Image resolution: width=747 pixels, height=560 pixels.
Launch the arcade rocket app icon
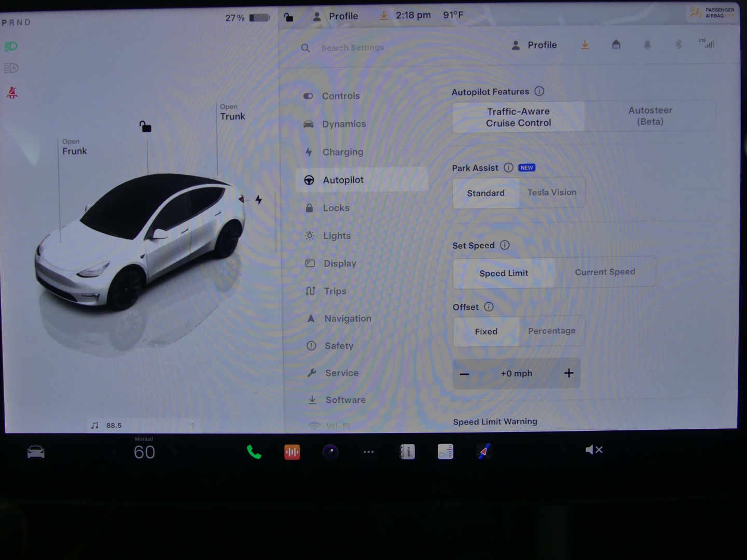point(484,452)
